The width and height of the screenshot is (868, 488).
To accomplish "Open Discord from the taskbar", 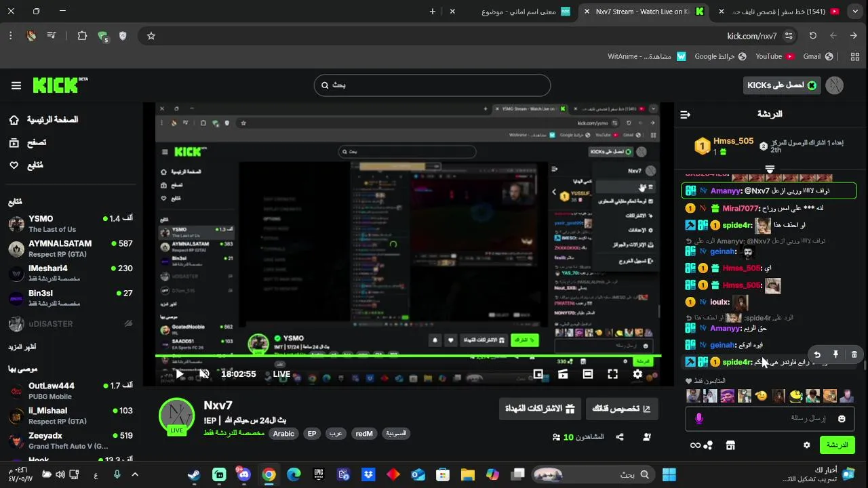I will point(243,474).
